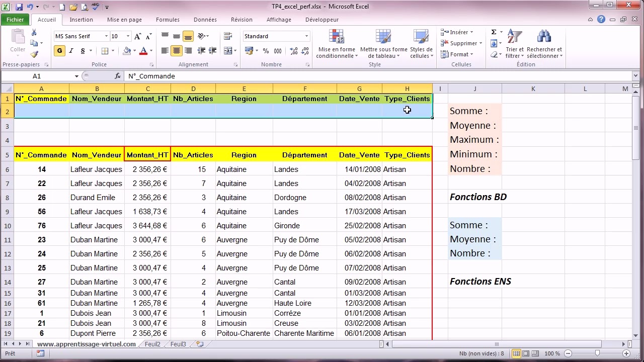The width and height of the screenshot is (644, 362).
Task: Decrease the font size
Action: [149, 36]
